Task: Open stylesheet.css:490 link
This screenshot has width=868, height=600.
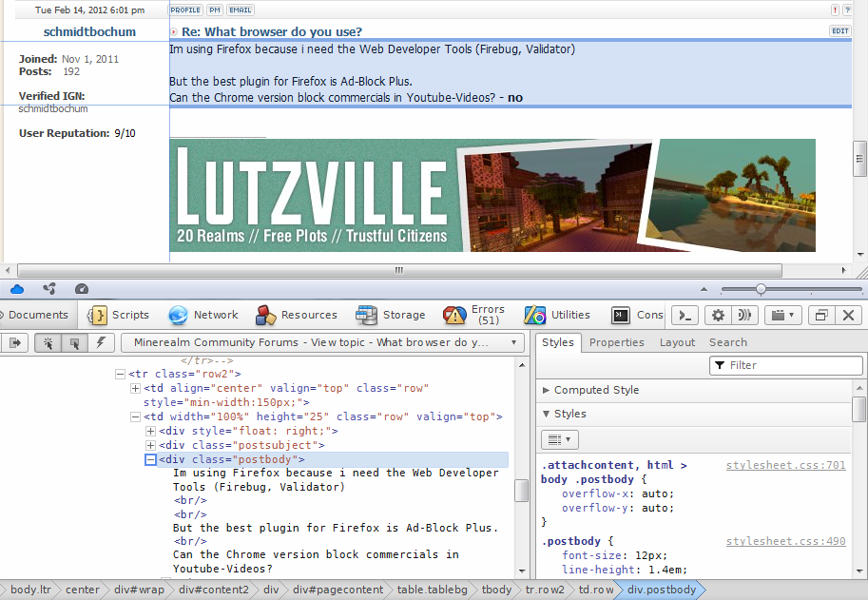Action: click(x=785, y=541)
